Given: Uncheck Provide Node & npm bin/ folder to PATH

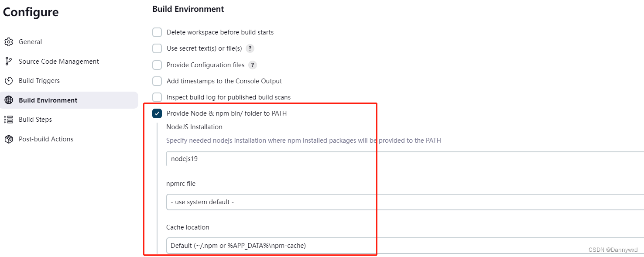Looking at the screenshot, I should [x=157, y=113].
